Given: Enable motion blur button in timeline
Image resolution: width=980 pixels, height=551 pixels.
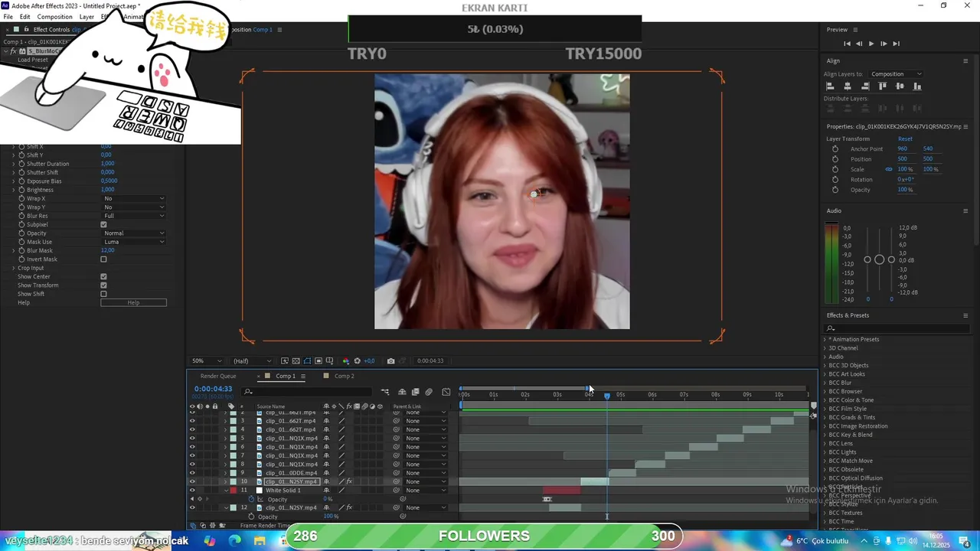Looking at the screenshot, I should point(429,392).
